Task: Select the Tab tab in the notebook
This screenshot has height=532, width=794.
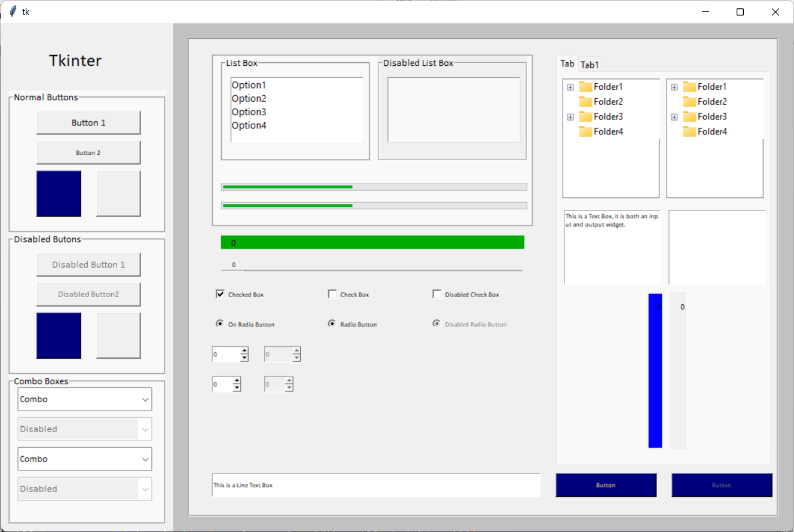Action: (x=567, y=63)
